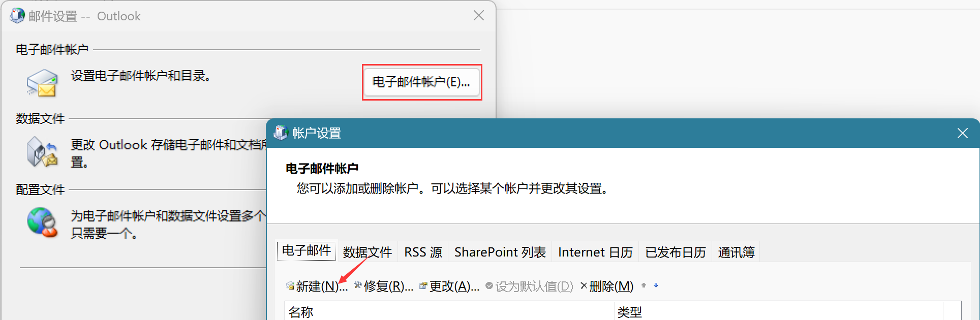
Task: Click 设为默认值(D) in the toolbar
Action: click(529, 286)
